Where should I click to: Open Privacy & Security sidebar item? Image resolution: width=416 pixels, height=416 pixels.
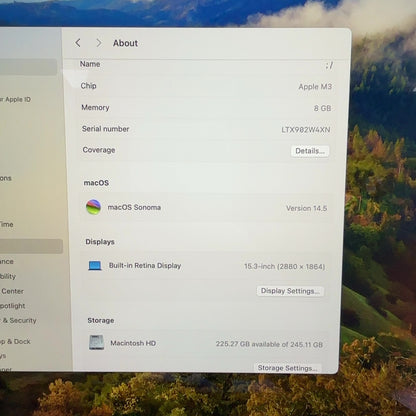[x=18, y=320]
